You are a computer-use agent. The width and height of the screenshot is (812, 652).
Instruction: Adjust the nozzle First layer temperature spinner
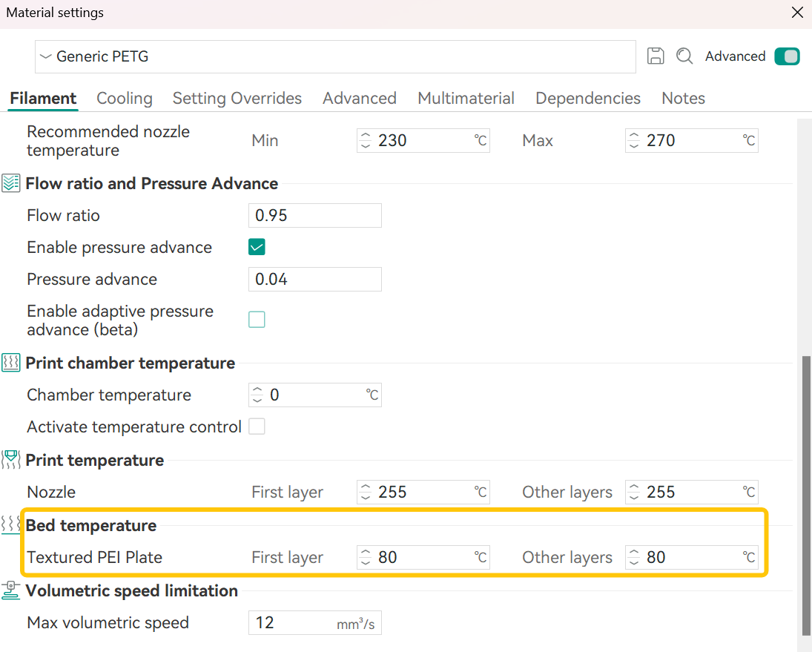(365, 493)
